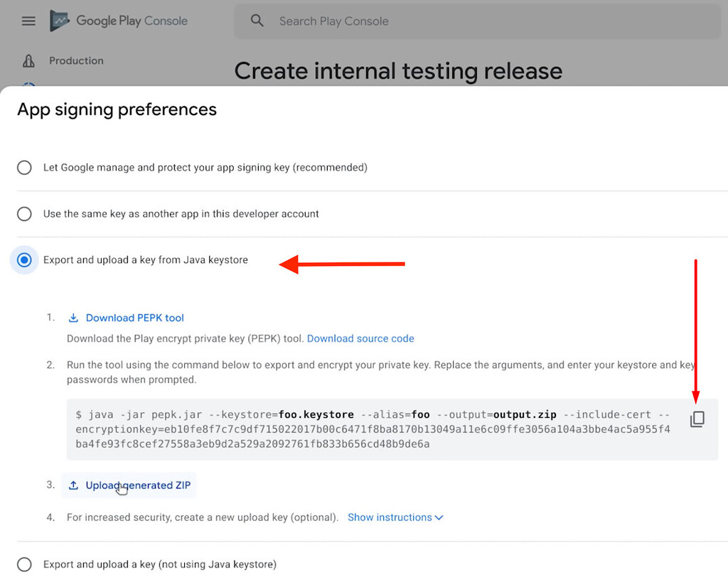Click the Production rocket icon

pyautogui.click(x=28, y=61)
